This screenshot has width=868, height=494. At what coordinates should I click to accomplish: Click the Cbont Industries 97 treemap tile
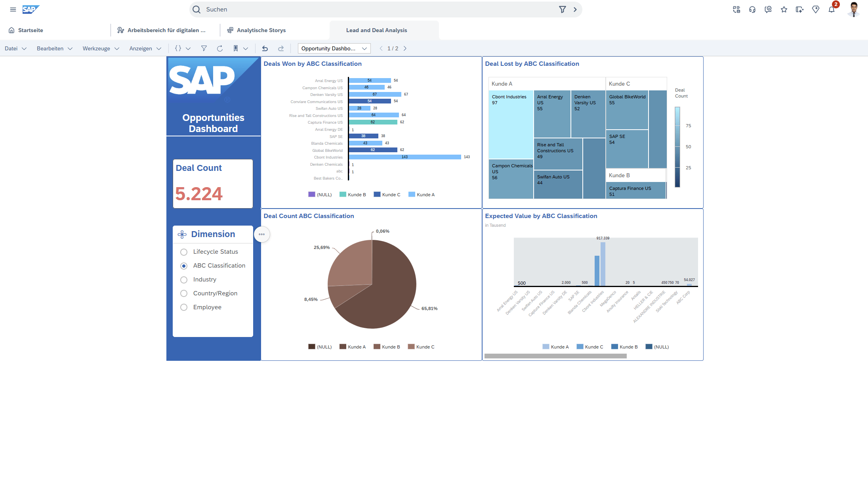point(511,124)
